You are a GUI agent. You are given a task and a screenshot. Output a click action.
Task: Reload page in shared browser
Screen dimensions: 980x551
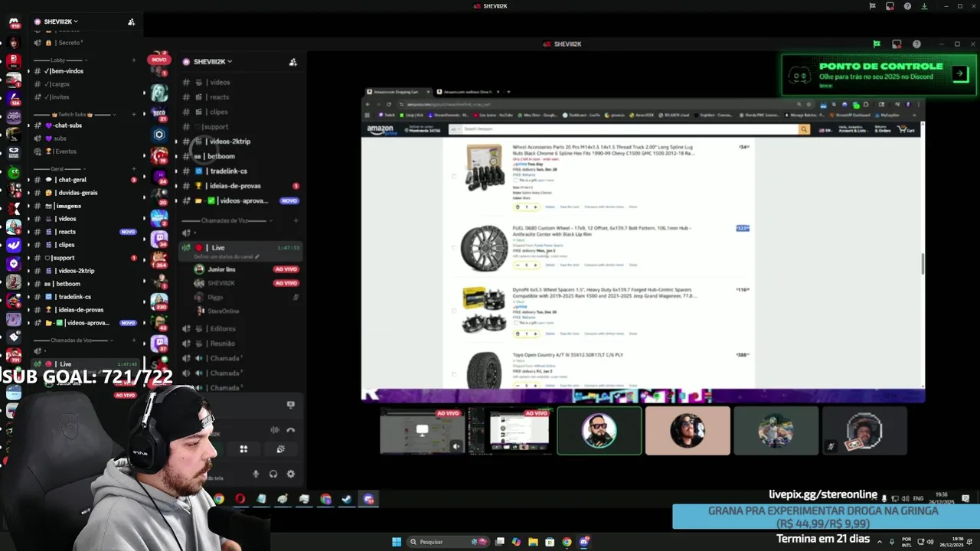point(388,104)
